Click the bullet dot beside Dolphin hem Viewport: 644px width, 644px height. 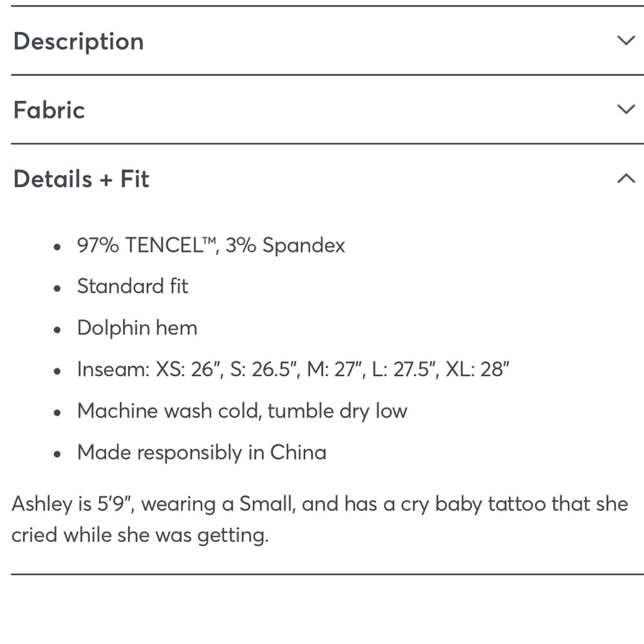click(x=57, y=329)
